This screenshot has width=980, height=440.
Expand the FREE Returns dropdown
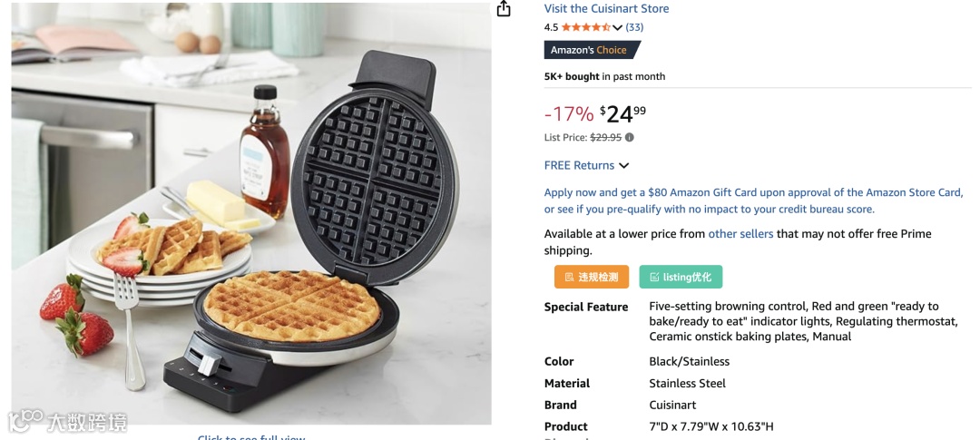623,166
